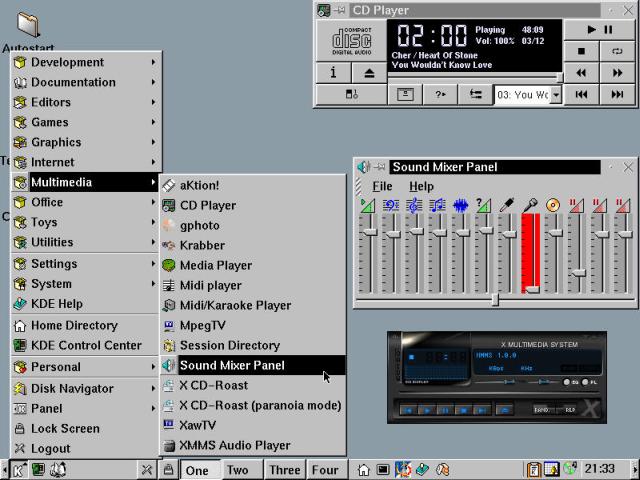The height and width of the screenshot is (480, 640).
Task: Select XMMS Audio Player from Multimedia menu
Action: click(234, 445)
